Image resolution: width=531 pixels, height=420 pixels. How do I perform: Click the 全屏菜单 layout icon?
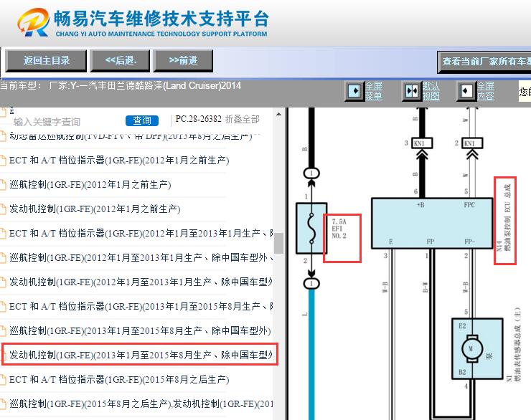pos(354,91)
